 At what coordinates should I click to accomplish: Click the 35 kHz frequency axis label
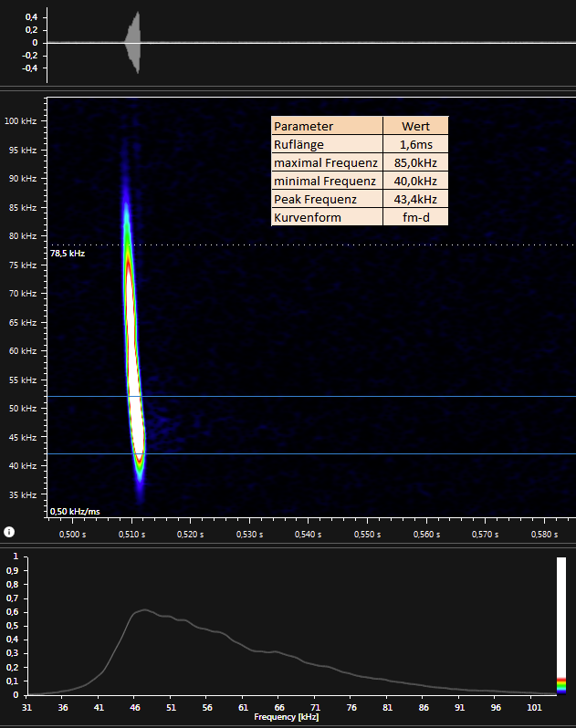point(23,494)
